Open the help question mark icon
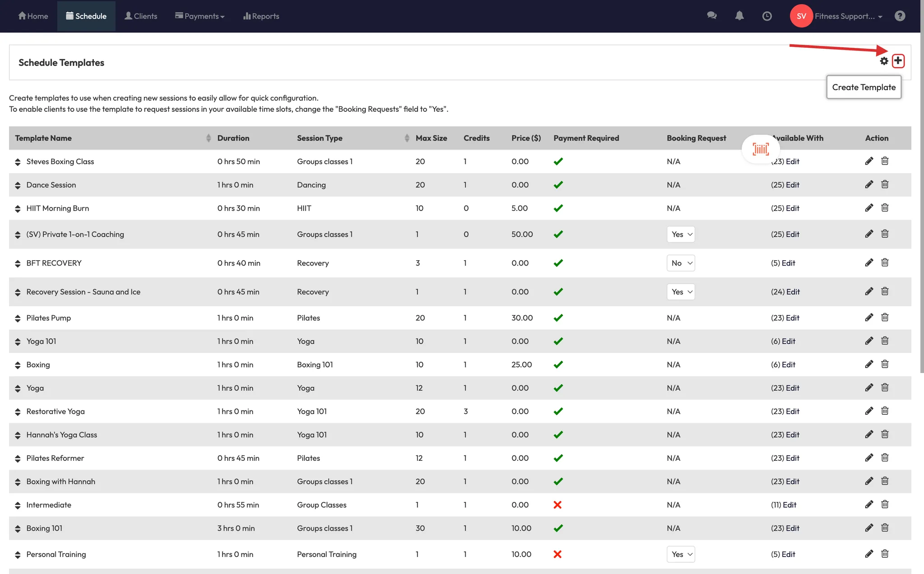Image resolution: width=924 pixels, height=574 pixels. [x=900, y=16]
